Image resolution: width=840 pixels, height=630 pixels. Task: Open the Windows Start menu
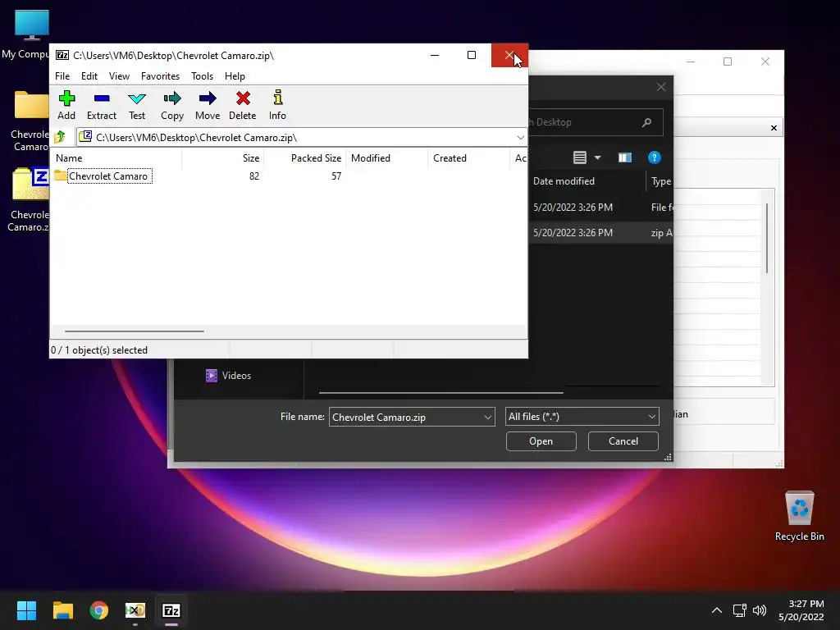pyautogui.click(x=26, y=610)
